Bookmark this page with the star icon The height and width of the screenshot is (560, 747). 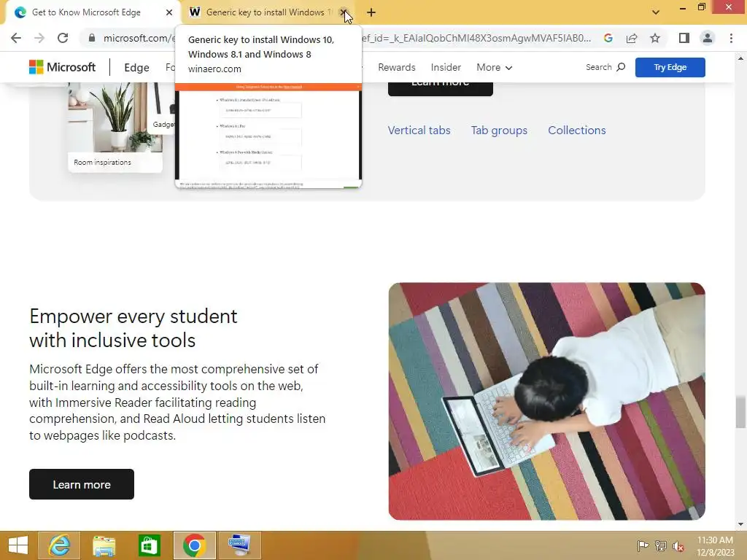(655, 38)
